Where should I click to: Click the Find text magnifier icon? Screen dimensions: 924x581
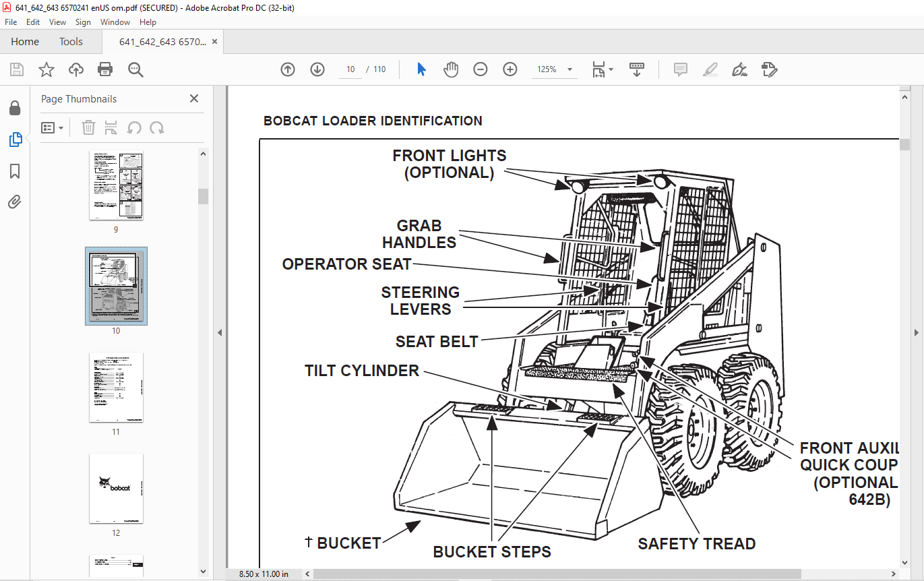point(135,69)
